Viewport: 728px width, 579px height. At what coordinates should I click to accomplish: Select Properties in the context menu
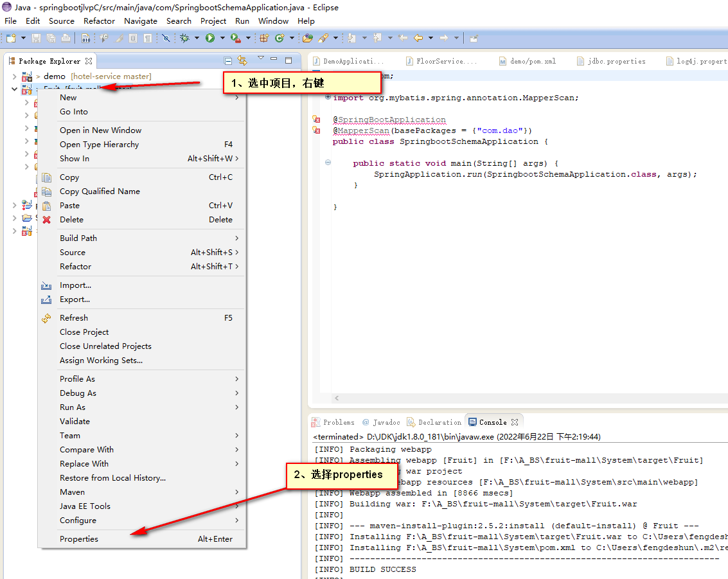click(x=142, y=539)
